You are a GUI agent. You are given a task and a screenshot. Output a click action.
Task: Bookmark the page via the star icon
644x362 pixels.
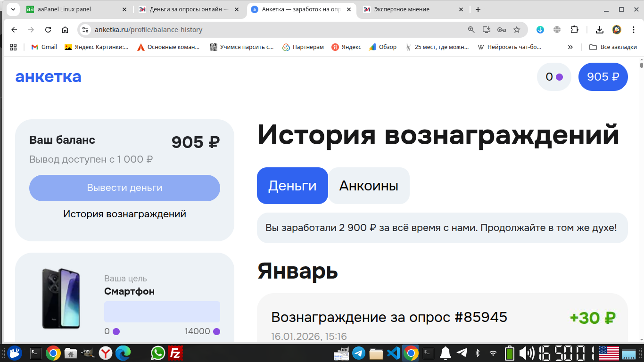(516, 29)
